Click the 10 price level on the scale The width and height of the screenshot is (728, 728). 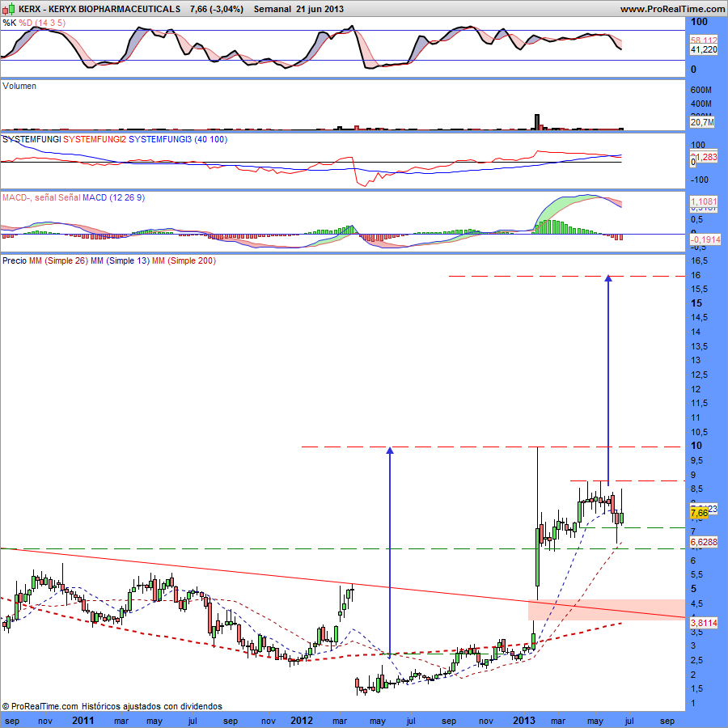tap(696, 446)
